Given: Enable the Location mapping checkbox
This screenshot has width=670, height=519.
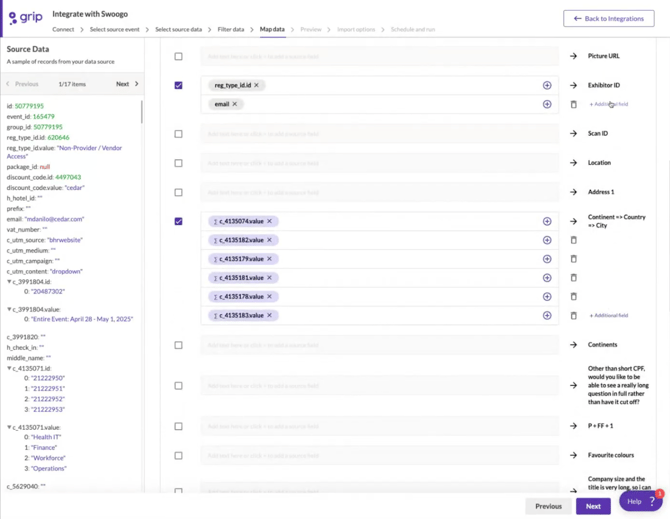Looking at the screenshot, I should pyautogui.click(x=179, y=163).
